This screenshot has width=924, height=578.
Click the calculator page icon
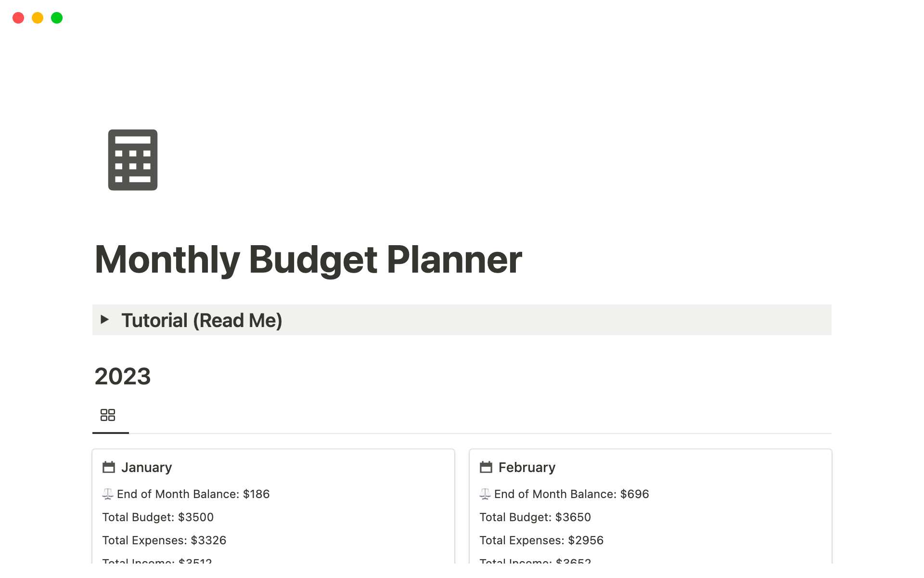(x=133, y=160)
